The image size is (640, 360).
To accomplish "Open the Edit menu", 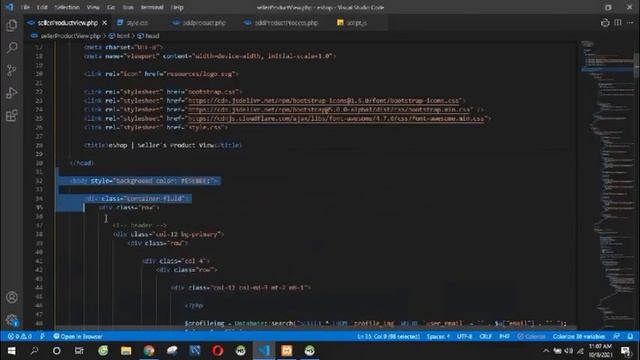I will 42,7.
